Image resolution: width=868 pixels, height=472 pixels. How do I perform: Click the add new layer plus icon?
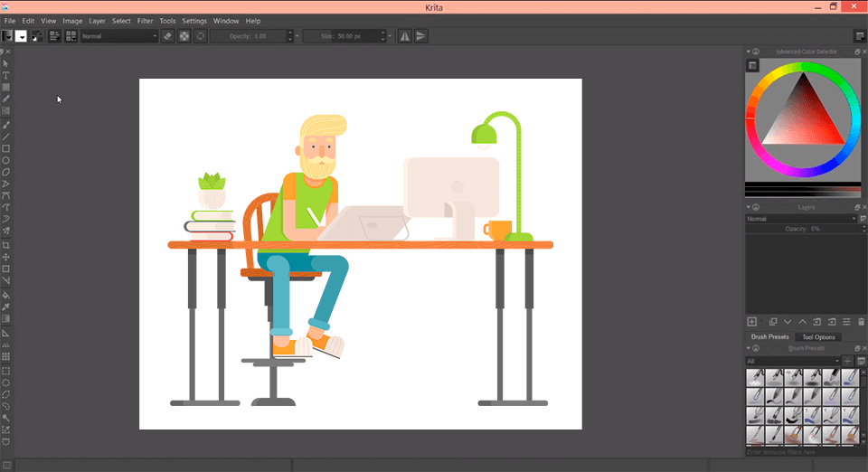751,322
